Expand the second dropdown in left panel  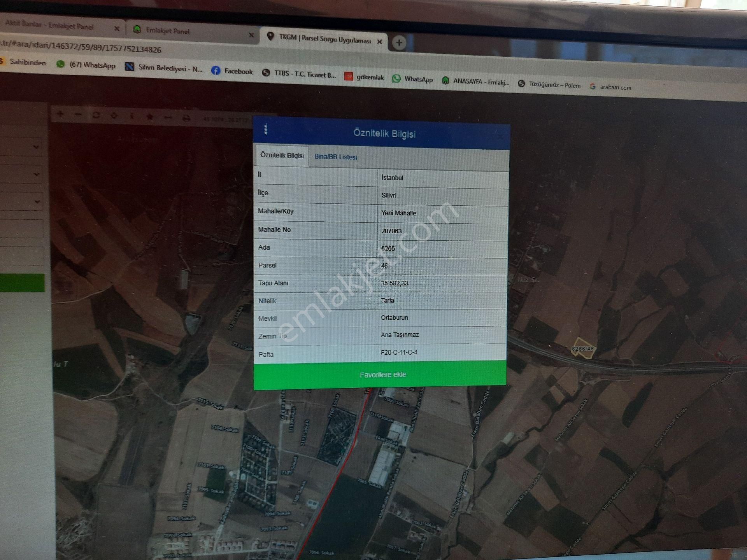coord(36,174)
